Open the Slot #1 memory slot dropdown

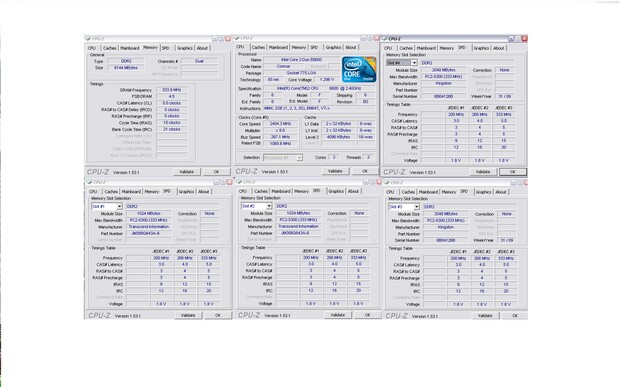tap(119, 206)
